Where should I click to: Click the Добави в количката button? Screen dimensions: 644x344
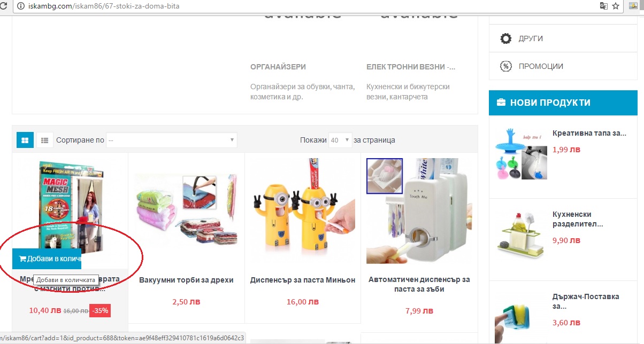(47, 259)
